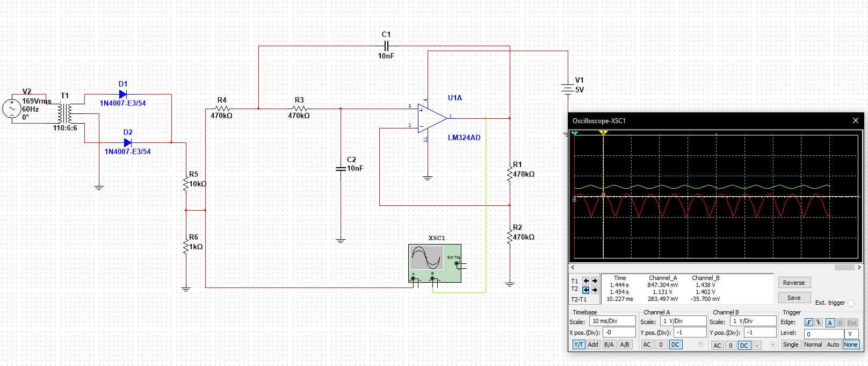Select resistor R5 10kΩ symbol

coord(186,184)
